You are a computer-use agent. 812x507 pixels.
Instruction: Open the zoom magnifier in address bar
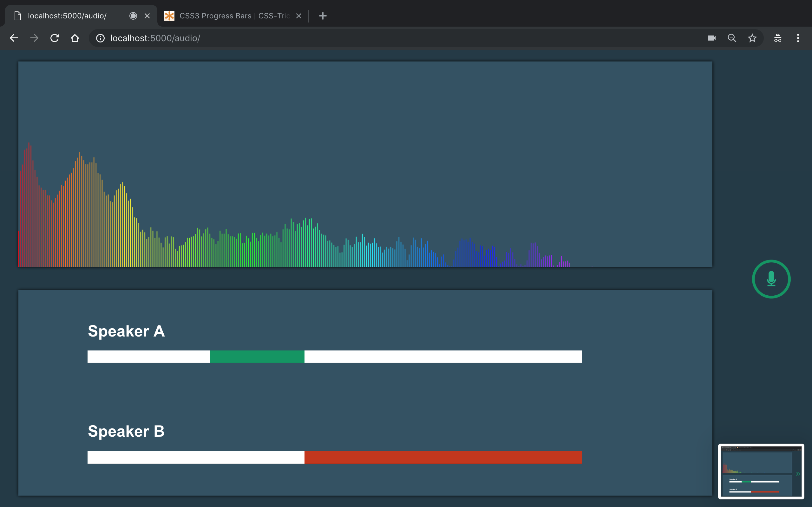732,38
